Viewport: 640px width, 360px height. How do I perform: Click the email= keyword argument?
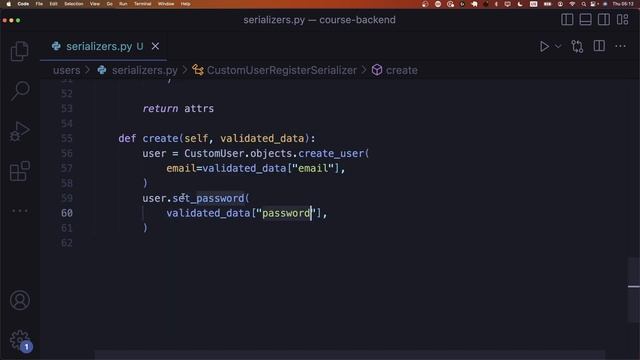[x=184, y=168]
